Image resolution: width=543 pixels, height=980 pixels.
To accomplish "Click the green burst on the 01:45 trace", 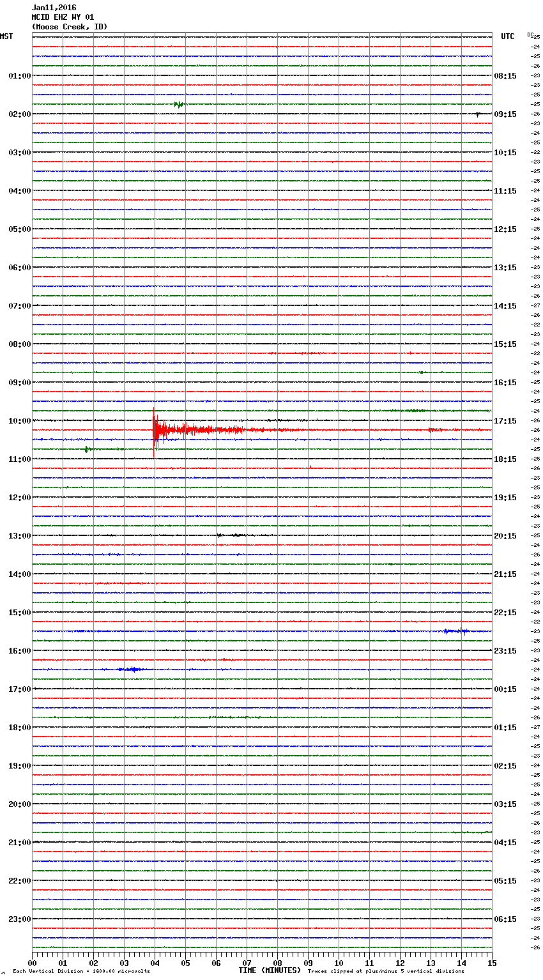I will (179, 104).
